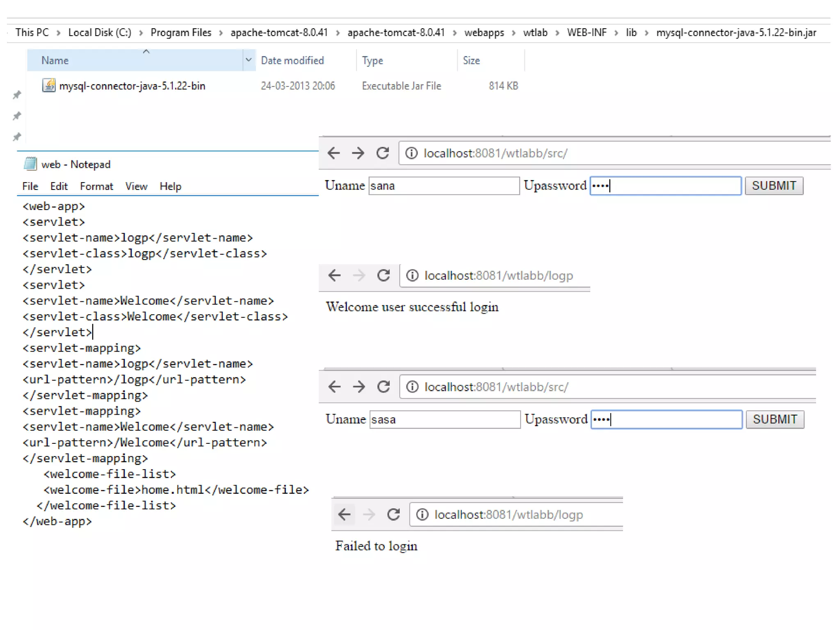
Task: Reload the Welcome user successful login page
Action: click(x=383, y=275)
